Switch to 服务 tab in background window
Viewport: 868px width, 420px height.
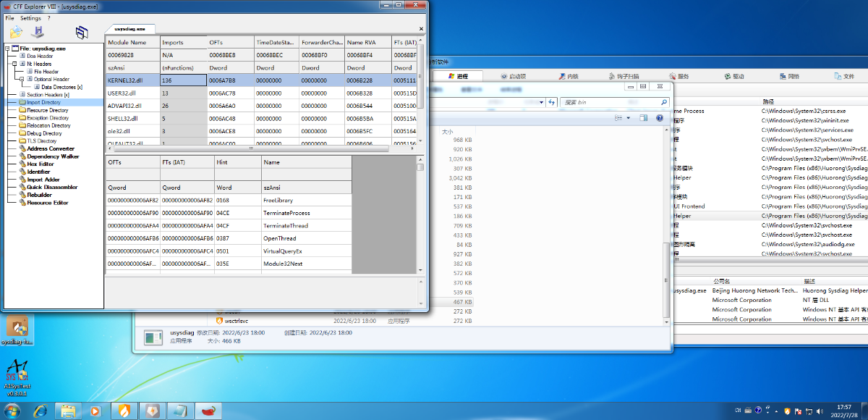[x=678, y=76]
